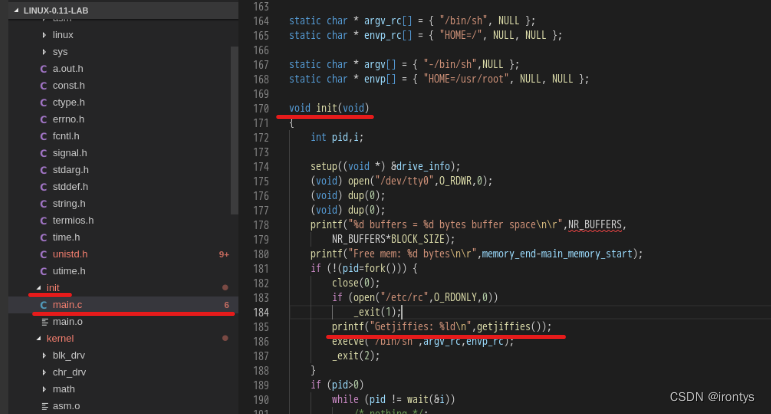The height and width of the screenshot is (414, 771).
Task: Open string.h header file
Action: [x=69, y=204]
